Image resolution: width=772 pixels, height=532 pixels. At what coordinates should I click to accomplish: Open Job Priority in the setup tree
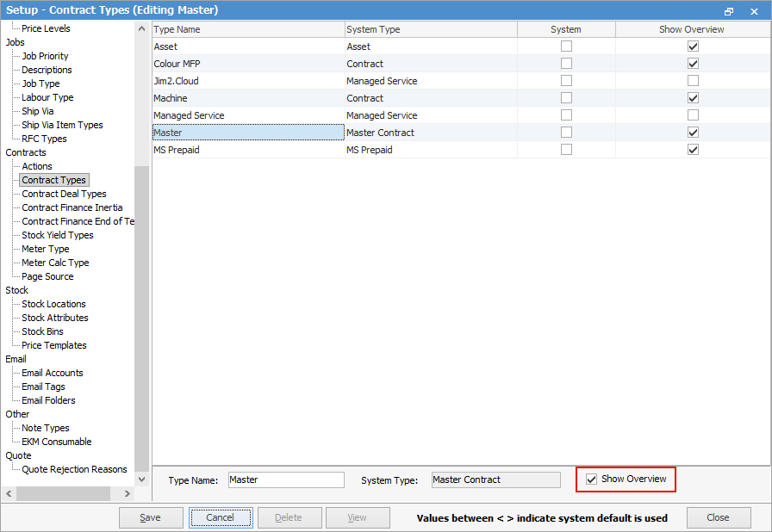point(45,56)
